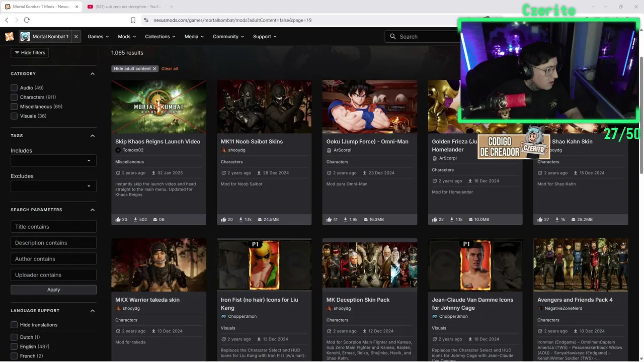Reload the page with the refresh icon

point(27,20)
